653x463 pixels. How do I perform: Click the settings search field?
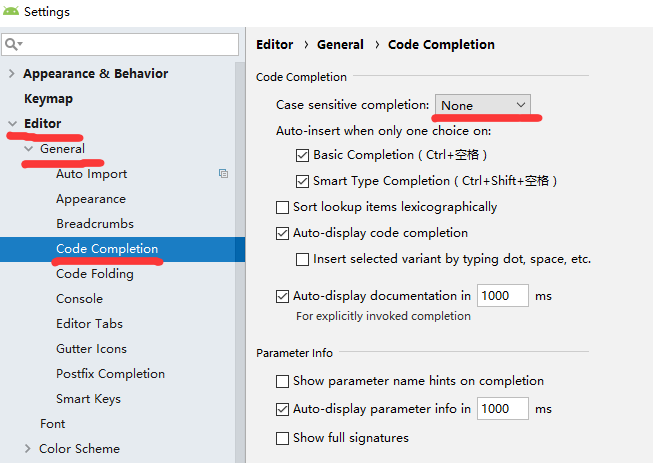coord(130,45)
